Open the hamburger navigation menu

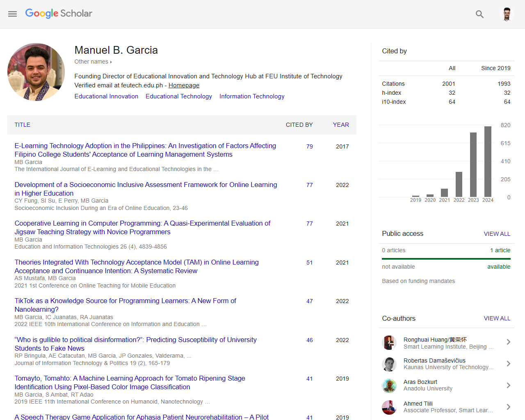12,14
